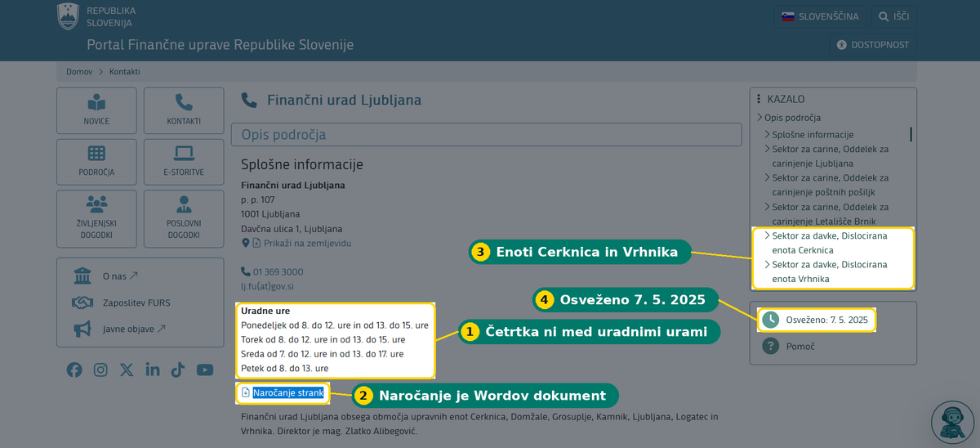Image resolution: width=980 pixels, height=448 pixels.
Task: Open FURS X (Twitter) icon
Action: [126, 370]
